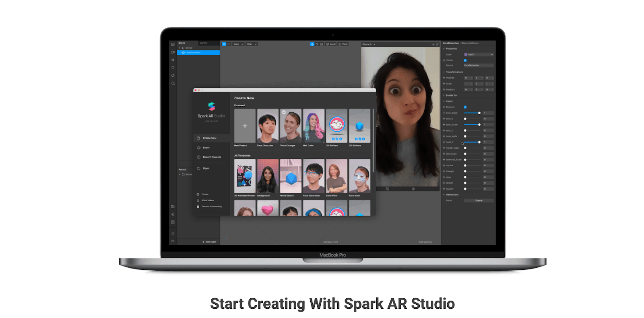Click the Spark AR Studio logo

tap(211, 106)
